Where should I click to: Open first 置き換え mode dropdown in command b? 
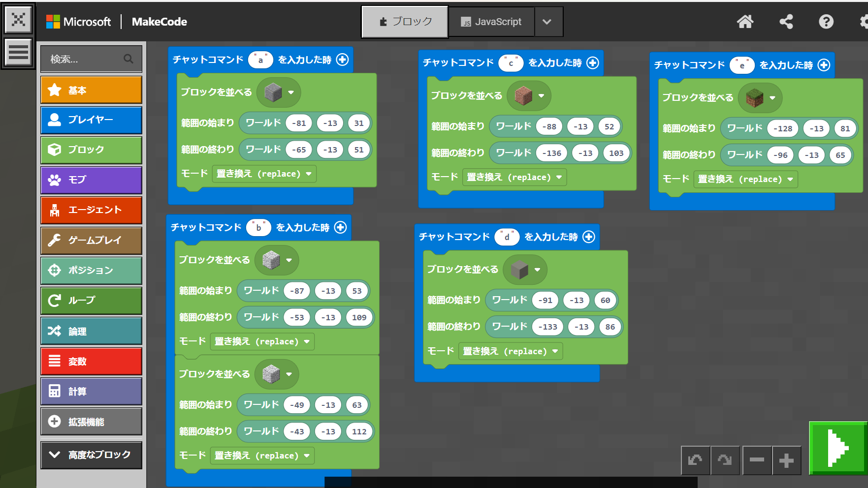pyautogui.click(x=262, y=341)
